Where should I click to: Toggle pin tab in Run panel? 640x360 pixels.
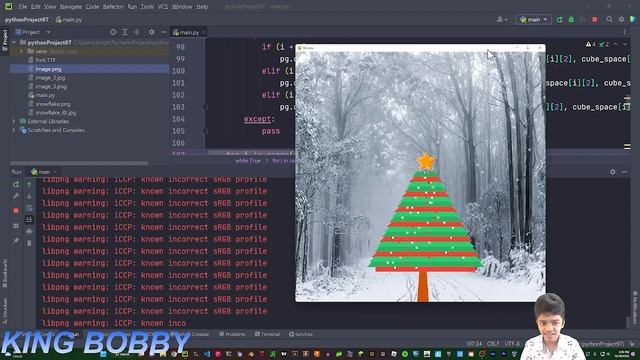[16, 241]
